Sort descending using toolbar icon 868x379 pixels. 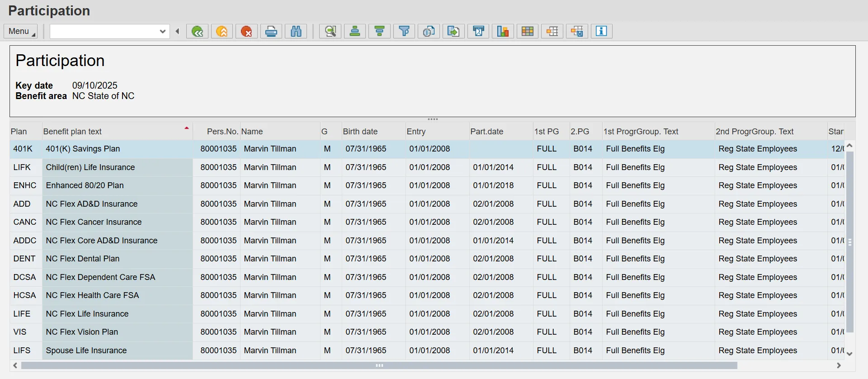point(380,31)
